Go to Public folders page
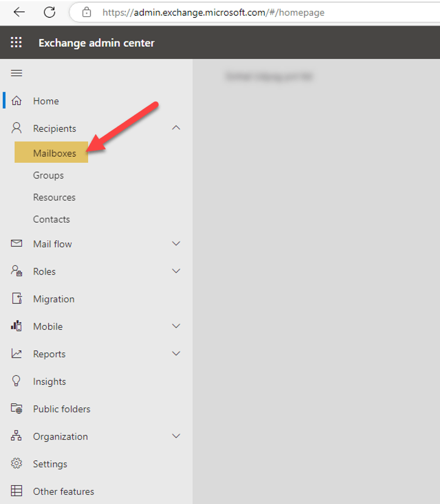 pyautogui.click(x=61, y=409)
